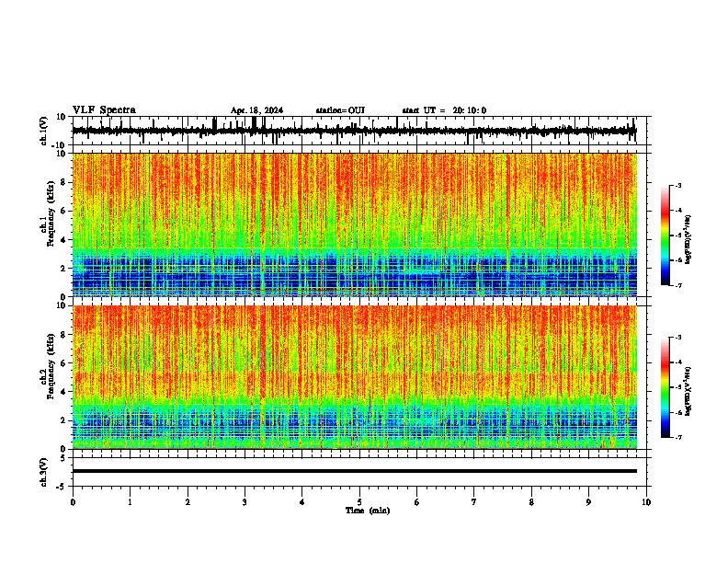
Task: Click the "ch.1(V)" axis label
Action: tap(44, 131)
